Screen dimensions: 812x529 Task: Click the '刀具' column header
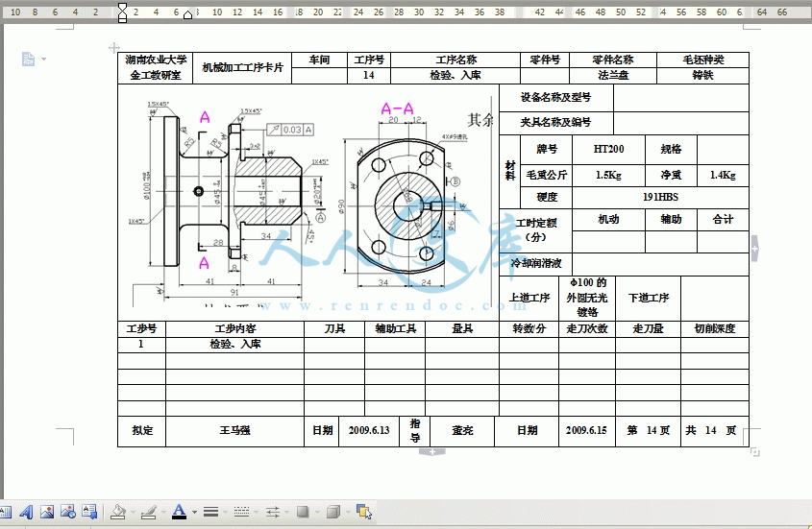(x=334, y=328)
